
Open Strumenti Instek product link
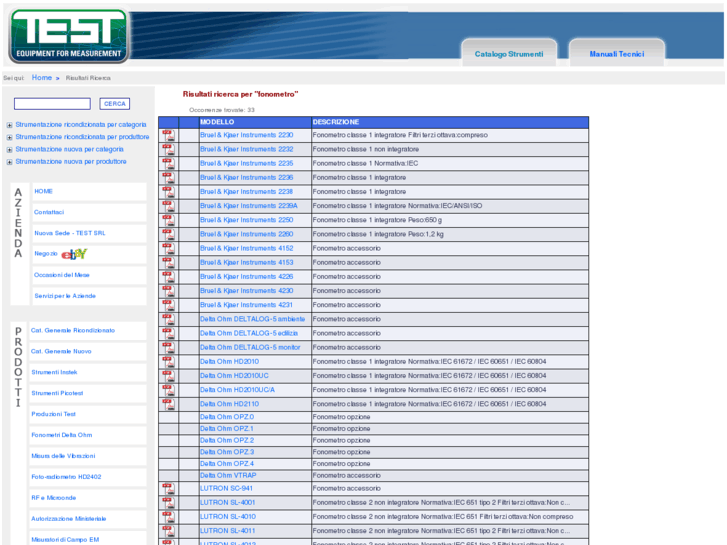pyautogui.click(x=54, y=372)
